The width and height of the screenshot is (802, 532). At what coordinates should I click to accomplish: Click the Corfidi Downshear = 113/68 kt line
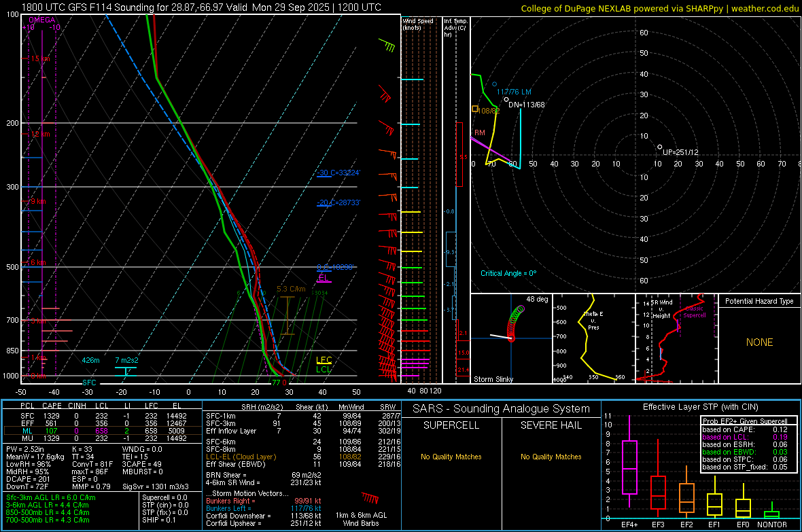(264, 516)
